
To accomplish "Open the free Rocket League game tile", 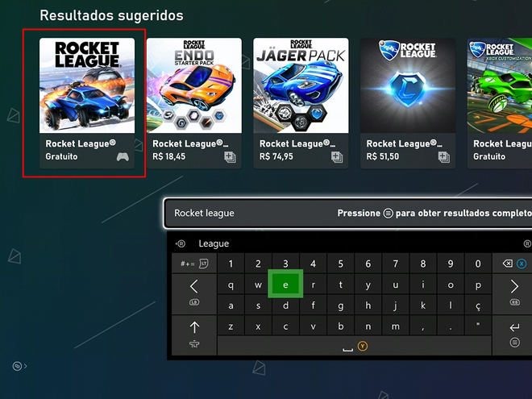I will pos(87,103).
